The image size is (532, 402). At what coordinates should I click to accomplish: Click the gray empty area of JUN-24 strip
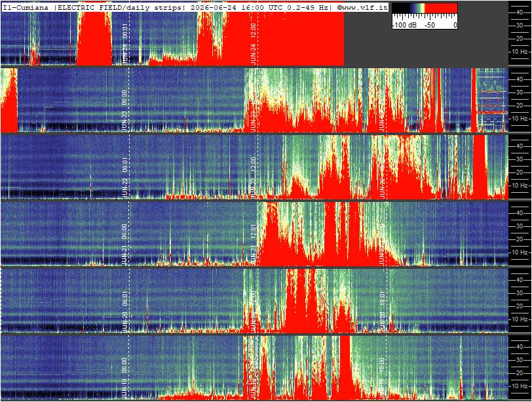(426, 47)
